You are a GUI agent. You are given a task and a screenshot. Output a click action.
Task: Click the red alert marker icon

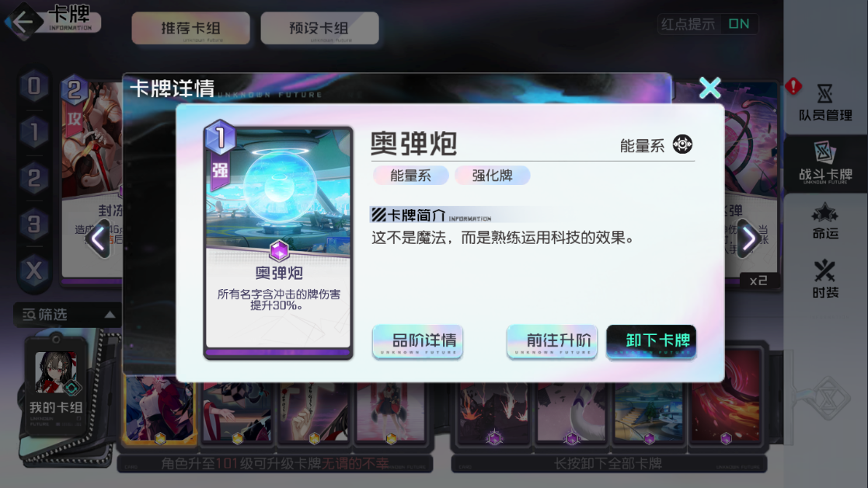click(x=793, y=86)
